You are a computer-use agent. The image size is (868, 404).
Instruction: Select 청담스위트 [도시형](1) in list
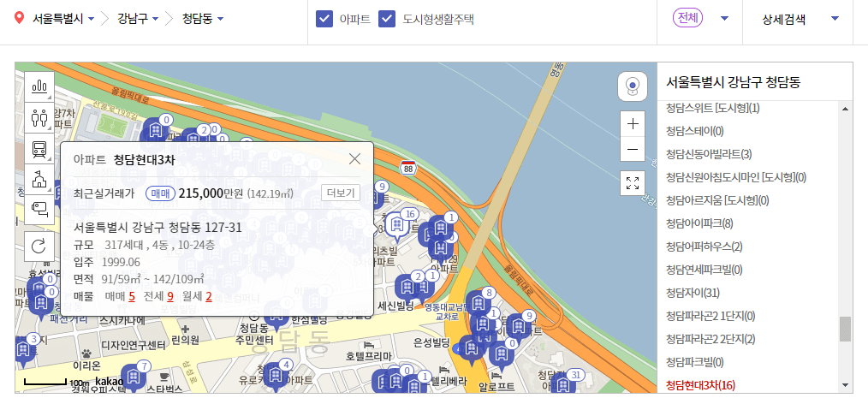(713, 108)
